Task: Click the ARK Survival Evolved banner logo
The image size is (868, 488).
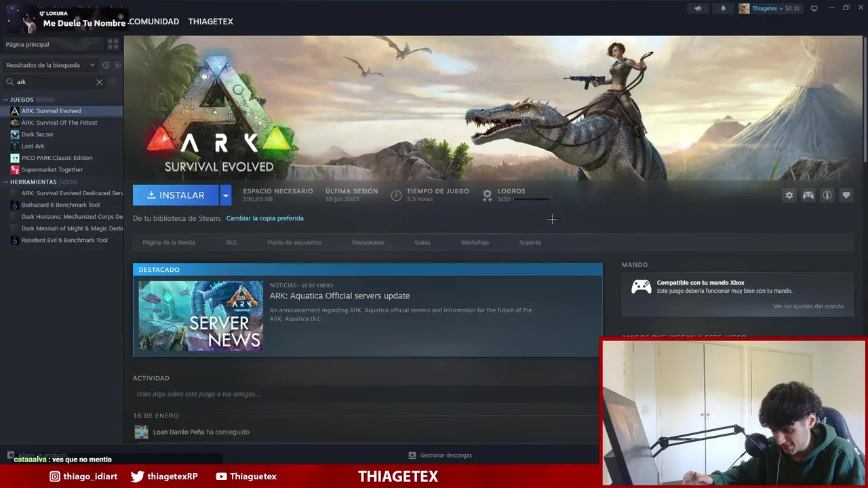Action: pyautogui.click(x=219, y=115)
